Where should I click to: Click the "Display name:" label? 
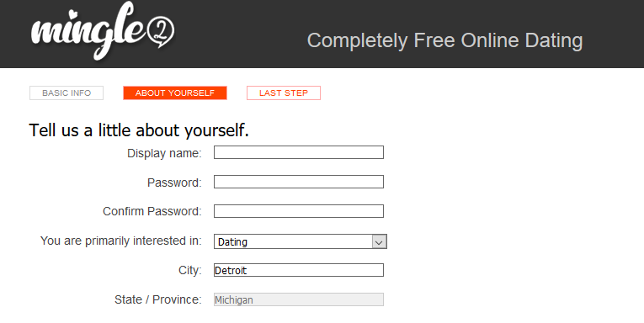pyautogui.click(x=164, y=153)
